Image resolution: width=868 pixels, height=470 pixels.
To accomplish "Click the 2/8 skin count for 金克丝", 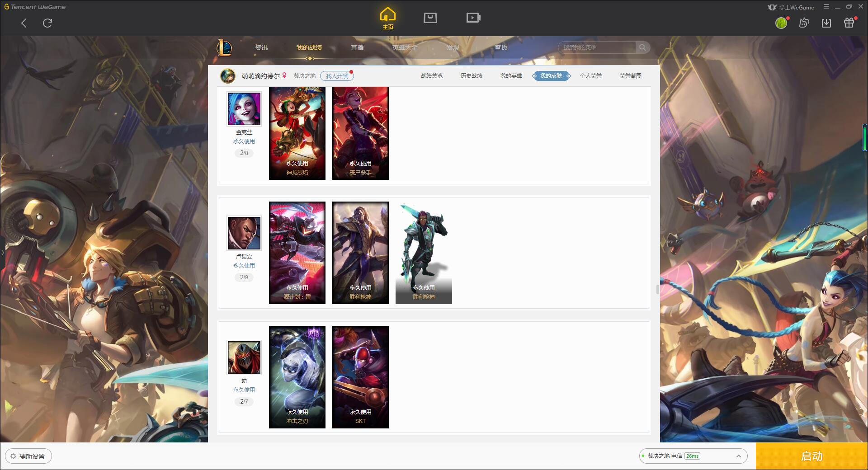I will tap(244, 153).
